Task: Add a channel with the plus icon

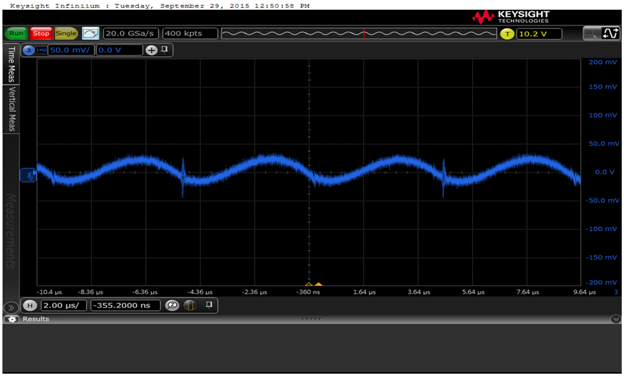Action: point(151,50)
